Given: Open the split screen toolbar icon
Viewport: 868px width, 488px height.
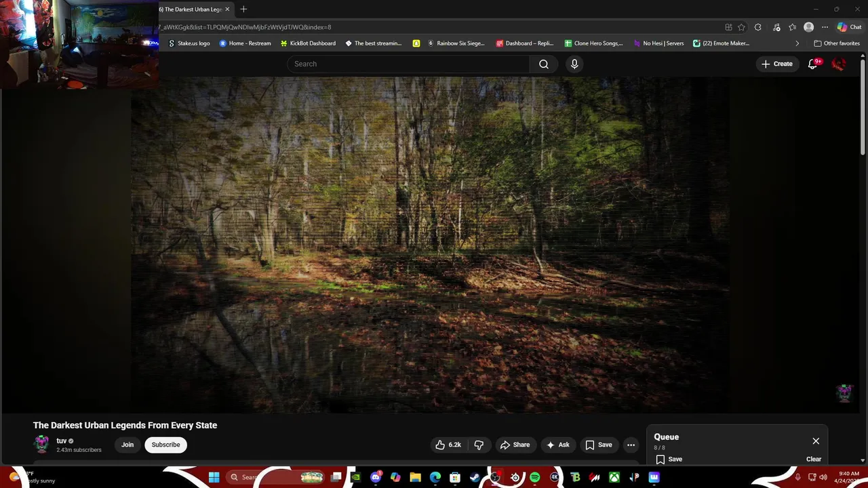Looking at the screenshot, I should tap(728, 27).
